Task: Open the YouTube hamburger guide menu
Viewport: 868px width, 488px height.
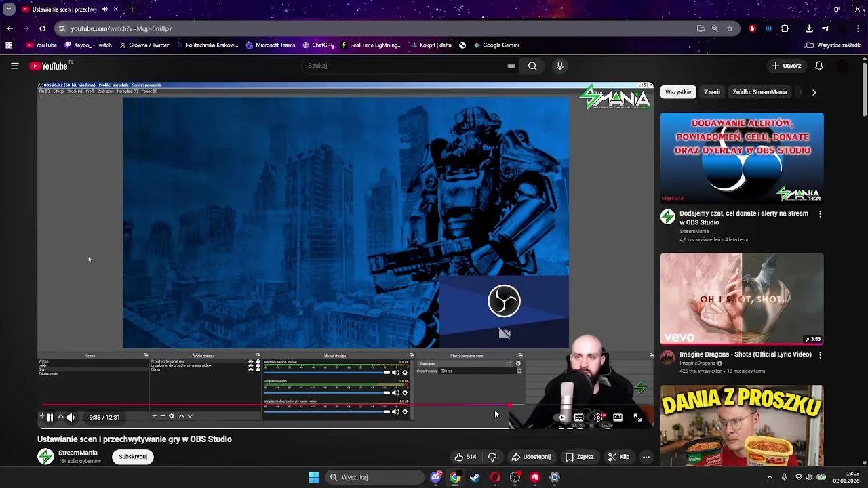Action: pos(14,66)
